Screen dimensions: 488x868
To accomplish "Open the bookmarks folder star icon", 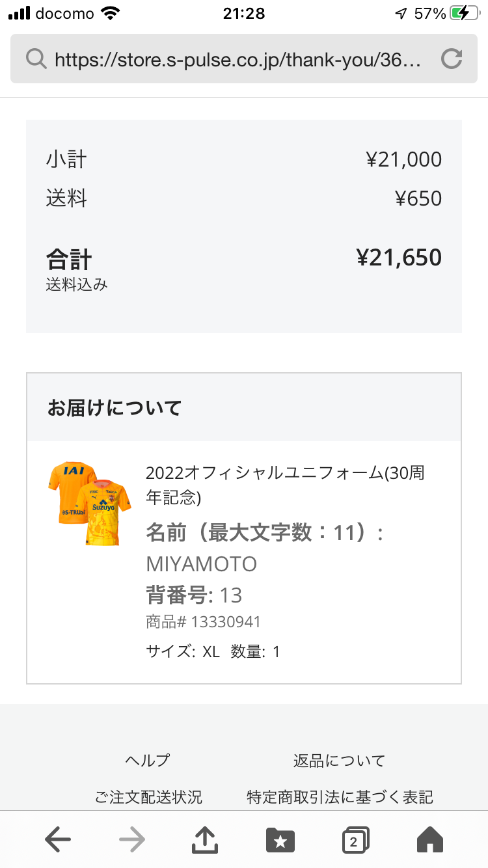I will [280, 840].
